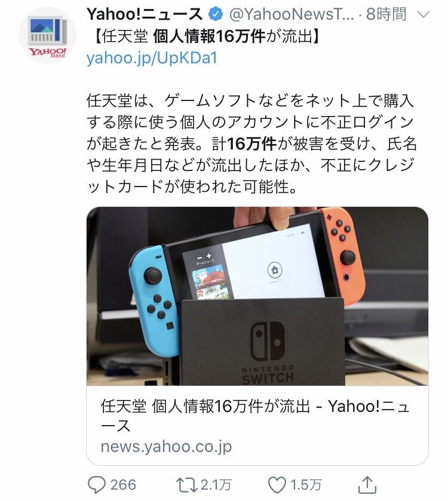Open the Nintendo Switch photo preview
This screenshot has height=501, width=448.
[257, 296]
